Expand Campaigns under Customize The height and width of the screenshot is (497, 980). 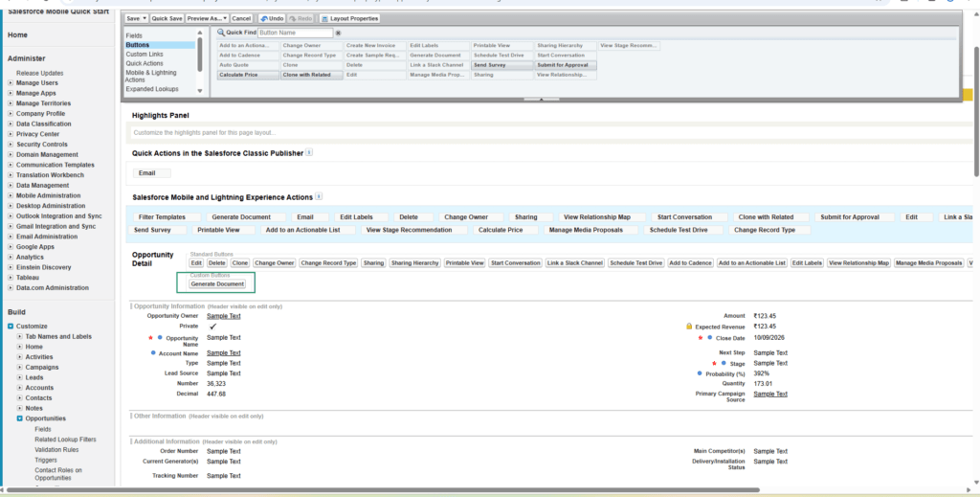tap(20, 367)
